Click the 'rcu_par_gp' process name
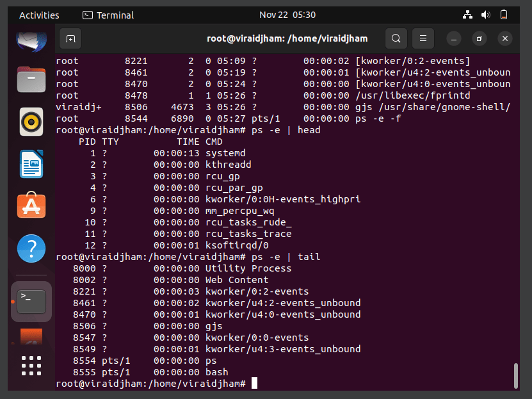Screen dimensions: 532x399 coord(234,188)
